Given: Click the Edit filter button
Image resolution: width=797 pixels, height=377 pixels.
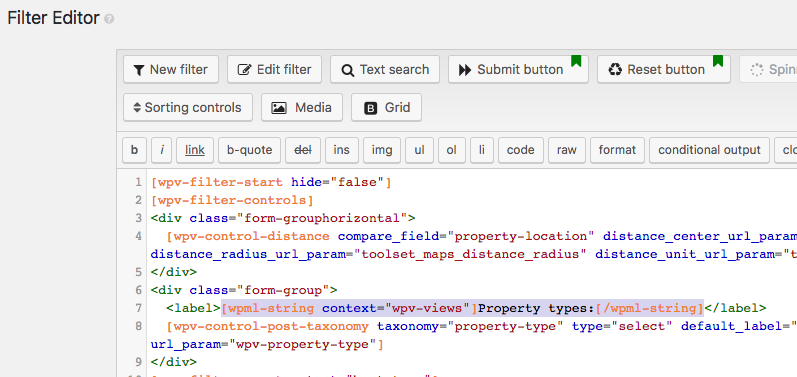Looking at the screenshot, I should (x=274, y=70).
